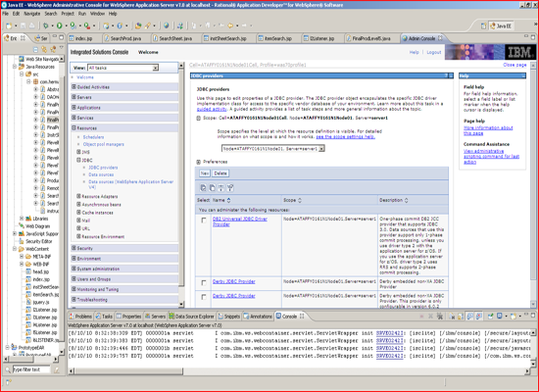Expand the Applications navigation section
Image resolution: width=539 pixels, height=392 pixels.
coord(73,108)
